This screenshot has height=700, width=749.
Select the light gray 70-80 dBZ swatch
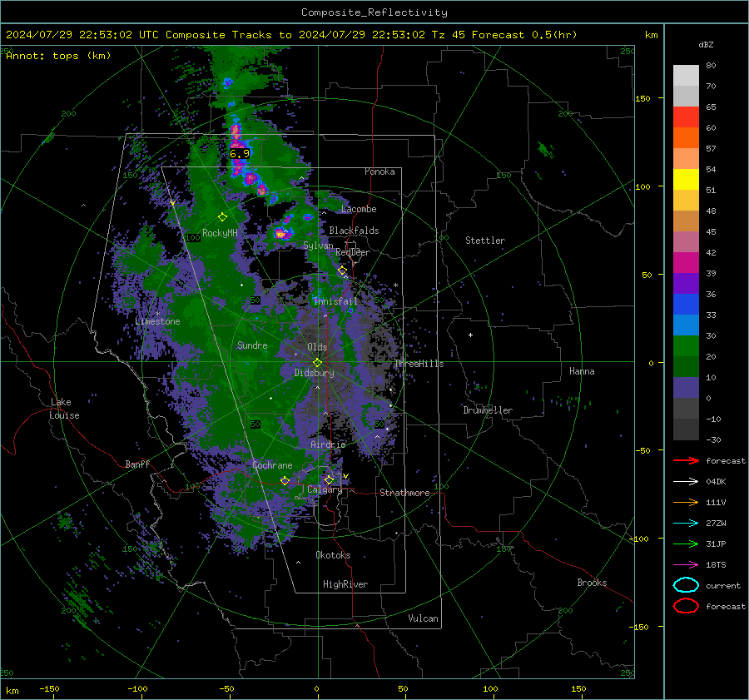[686, 76]
